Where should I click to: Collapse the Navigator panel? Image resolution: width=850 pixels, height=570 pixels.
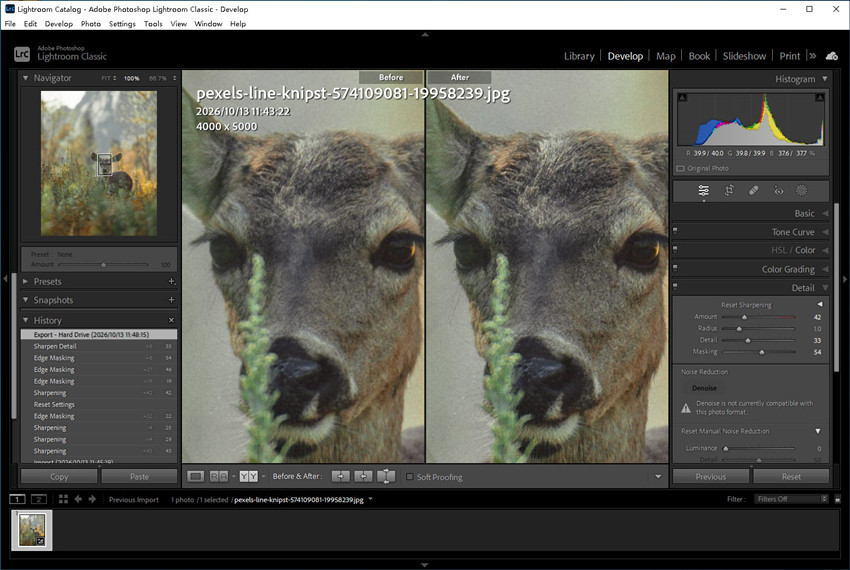pyautogui.click(x=25, y=78)
